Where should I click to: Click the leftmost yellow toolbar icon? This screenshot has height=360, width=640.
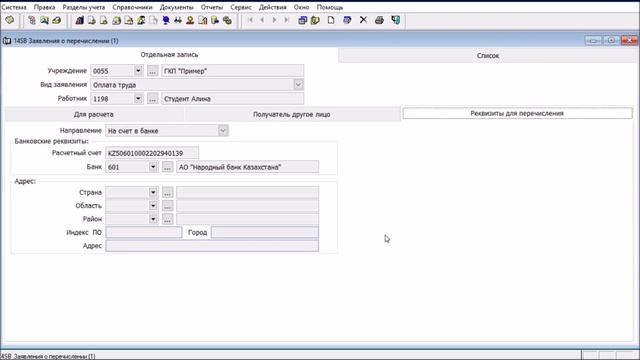(x=10, y=20)
